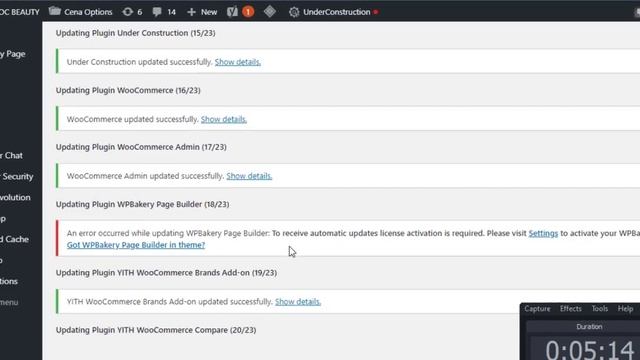
Task: Open the Security sidebar menu item
Action: click(17, 177)
